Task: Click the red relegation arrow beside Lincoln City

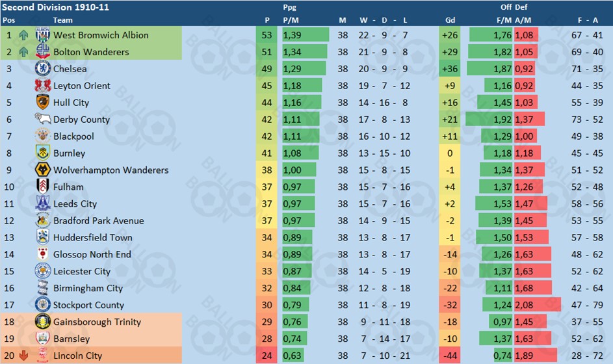Action: tap(23, 356)
